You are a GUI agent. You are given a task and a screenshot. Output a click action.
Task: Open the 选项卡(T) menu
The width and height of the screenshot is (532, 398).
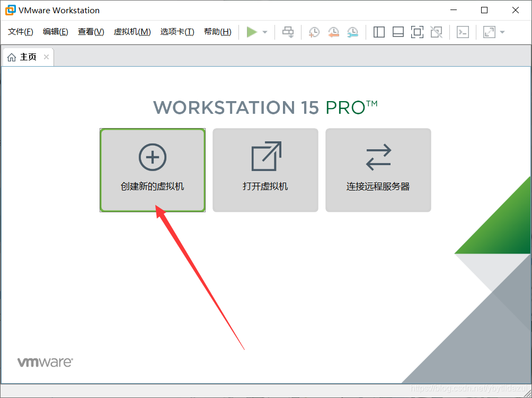pyautogui.click(x=177, y=32)
